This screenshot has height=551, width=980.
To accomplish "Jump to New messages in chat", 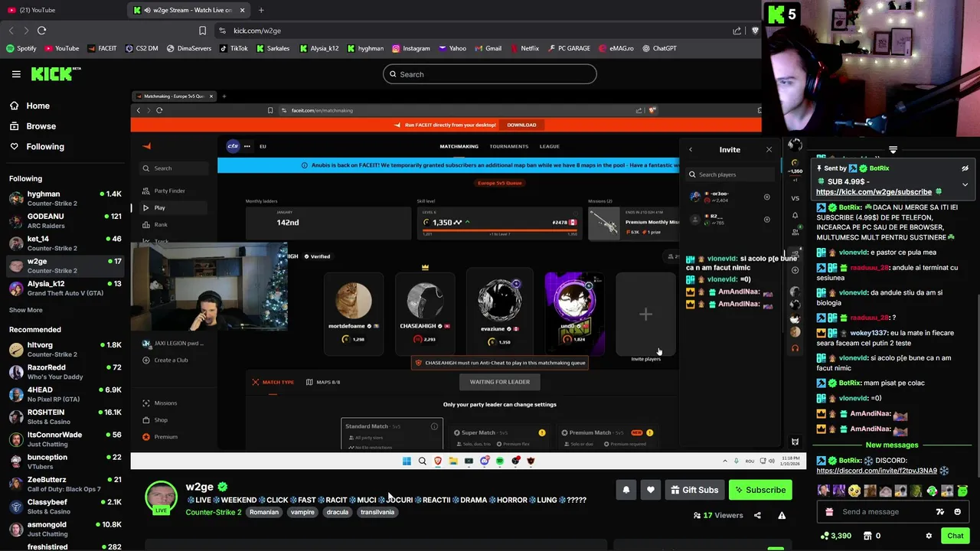I will (892, 445).
